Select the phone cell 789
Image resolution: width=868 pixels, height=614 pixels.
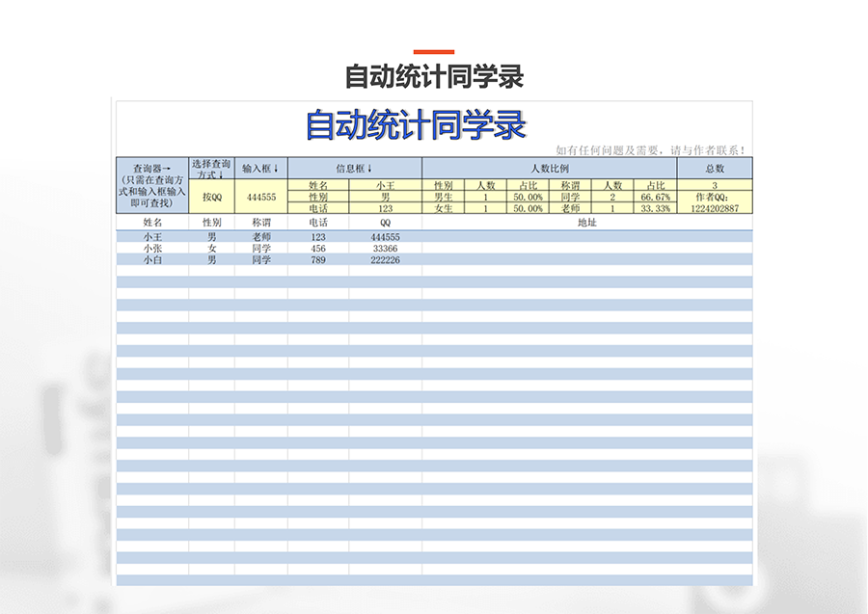(318, 260)
